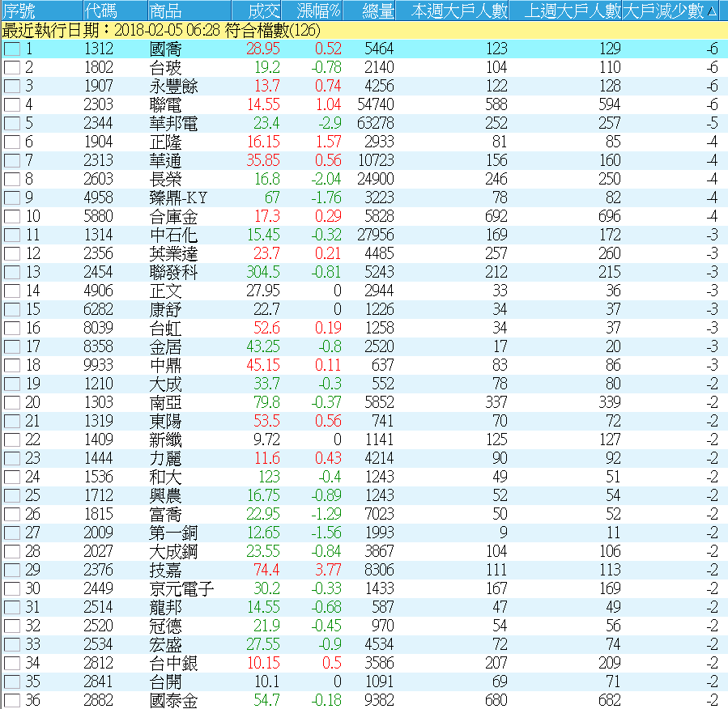Check the box for row 13 聯發科
Screen dimensions: 728x709
click(x=12, y=272)
